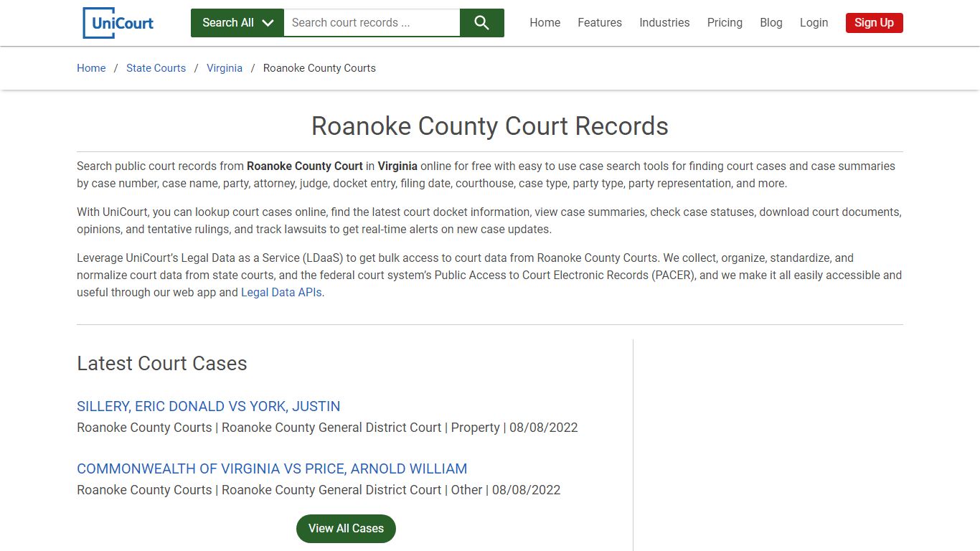
Task: Open the Blog menu item
Action: (771, 23)
